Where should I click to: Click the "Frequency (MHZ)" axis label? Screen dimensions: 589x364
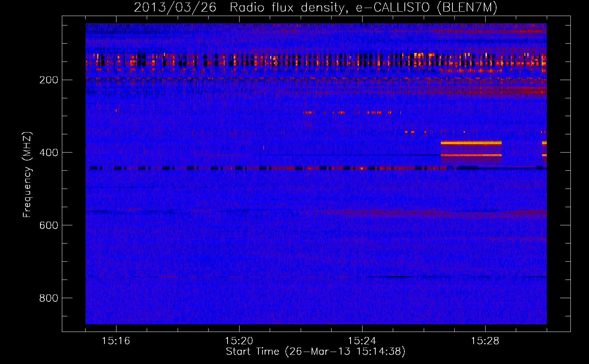tap(27, 174)
